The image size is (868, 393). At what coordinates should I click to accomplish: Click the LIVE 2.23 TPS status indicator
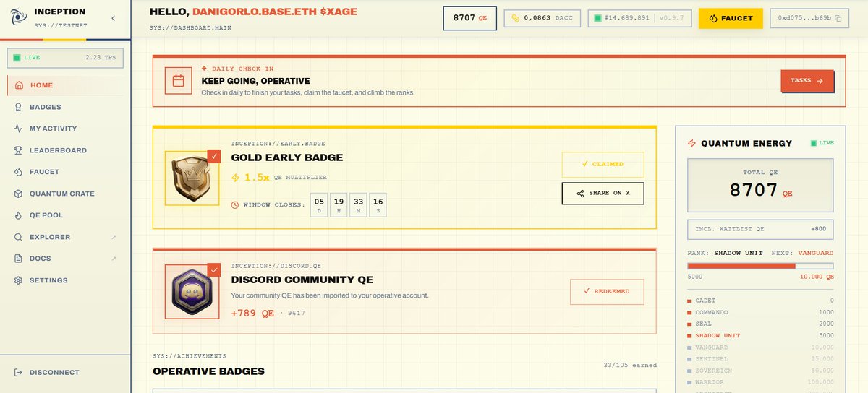click(66, 58)
